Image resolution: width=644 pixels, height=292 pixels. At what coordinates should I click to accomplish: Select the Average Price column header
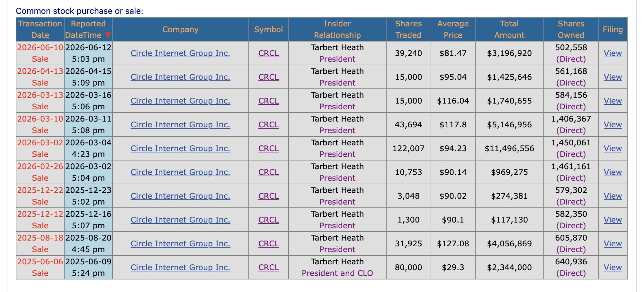pyautogui.click(x=453, y=29)
